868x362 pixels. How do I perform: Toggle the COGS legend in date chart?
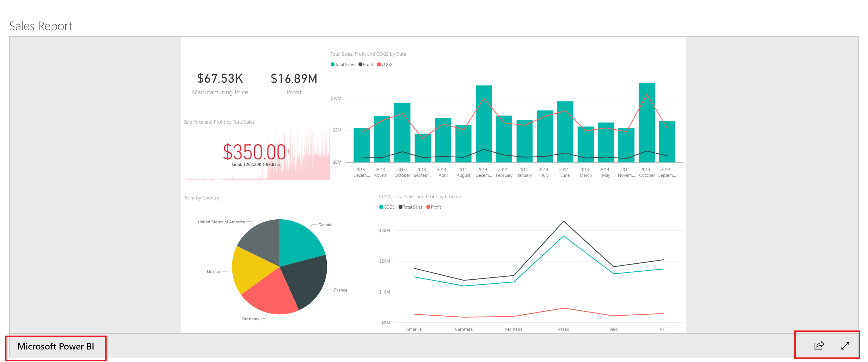click(x=385, y=64)
